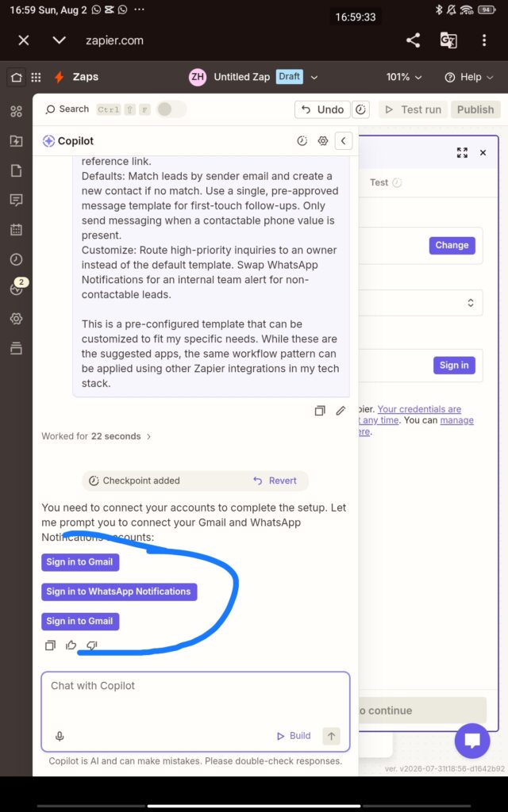Click the Build button in chat box

click(294, 736)
